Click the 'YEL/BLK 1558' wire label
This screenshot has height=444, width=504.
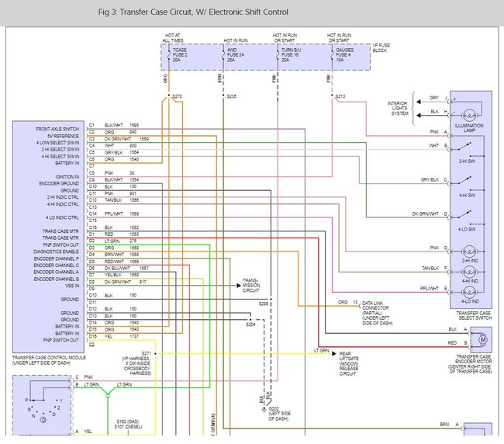pos(122,275)
